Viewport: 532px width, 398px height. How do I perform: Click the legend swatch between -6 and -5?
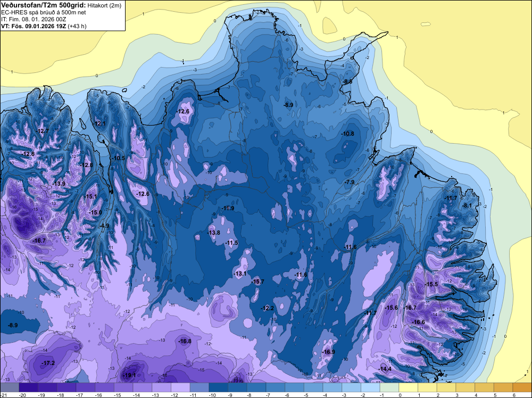tap(295, 387)
